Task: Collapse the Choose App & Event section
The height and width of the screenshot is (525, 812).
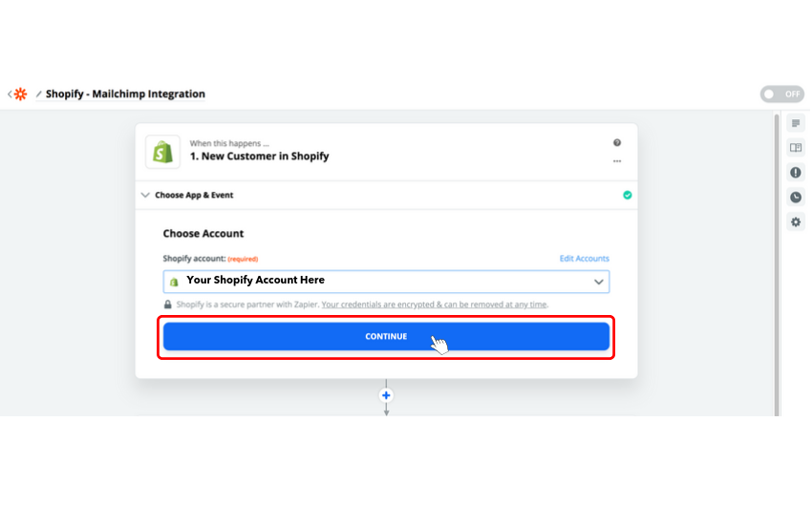Action: 386,195
